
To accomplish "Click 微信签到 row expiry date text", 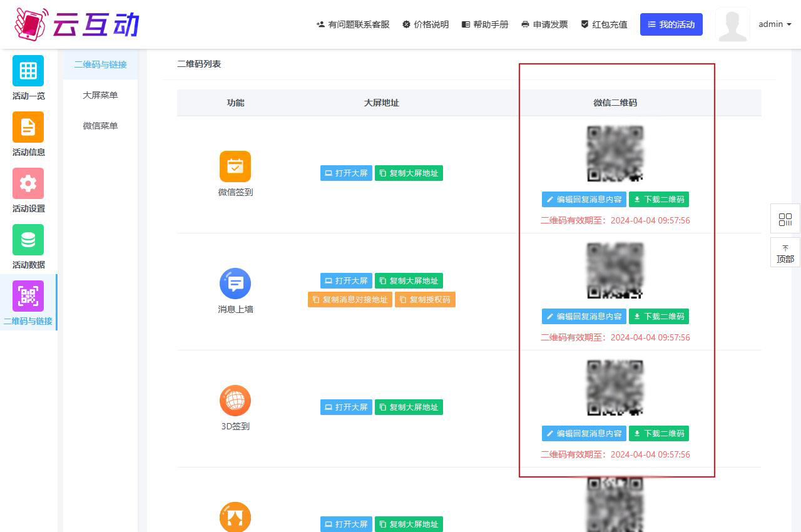I will 615,220.
